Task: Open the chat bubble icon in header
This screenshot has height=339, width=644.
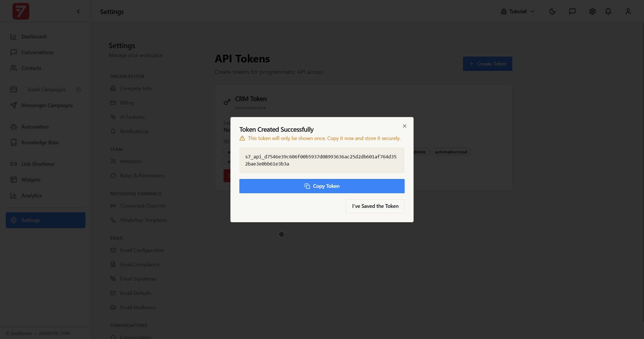Action: [x=572, y=11]
